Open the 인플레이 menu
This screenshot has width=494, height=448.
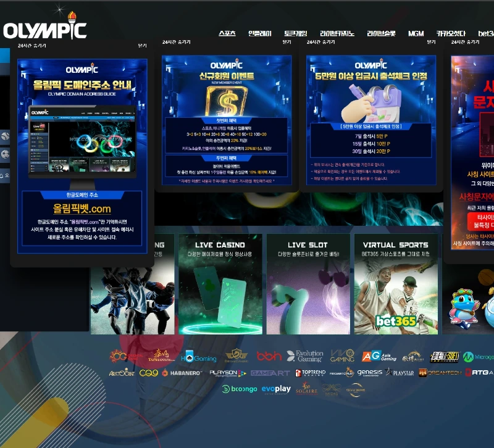coord(259,33)
